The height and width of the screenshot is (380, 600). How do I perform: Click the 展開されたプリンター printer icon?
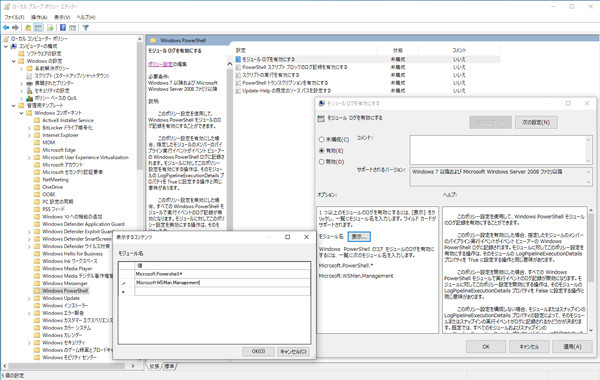click(x=29, y=83)
